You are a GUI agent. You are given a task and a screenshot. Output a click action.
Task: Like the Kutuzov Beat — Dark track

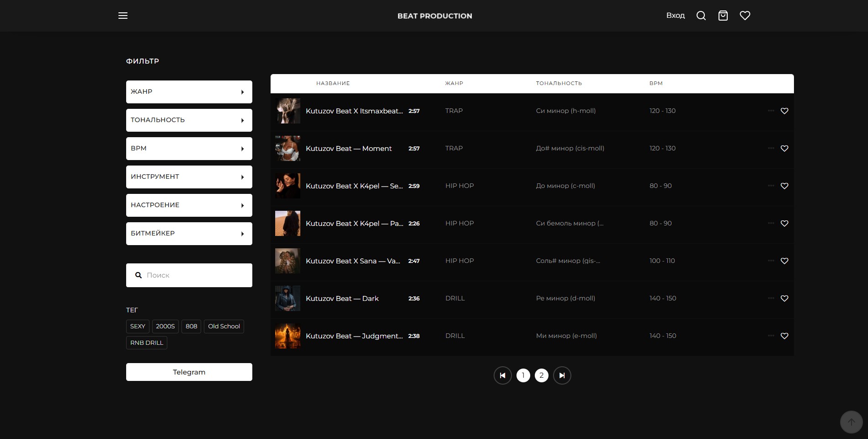pos(784,298)
